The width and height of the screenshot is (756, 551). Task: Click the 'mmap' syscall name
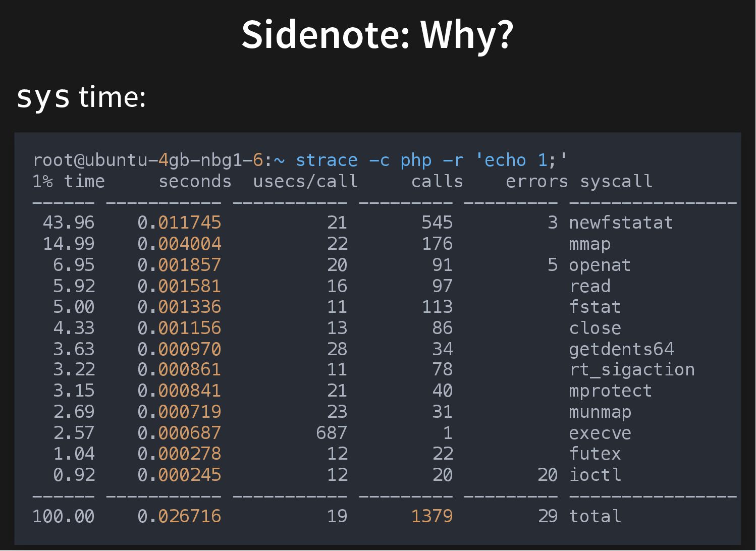[x=590, y=244]
